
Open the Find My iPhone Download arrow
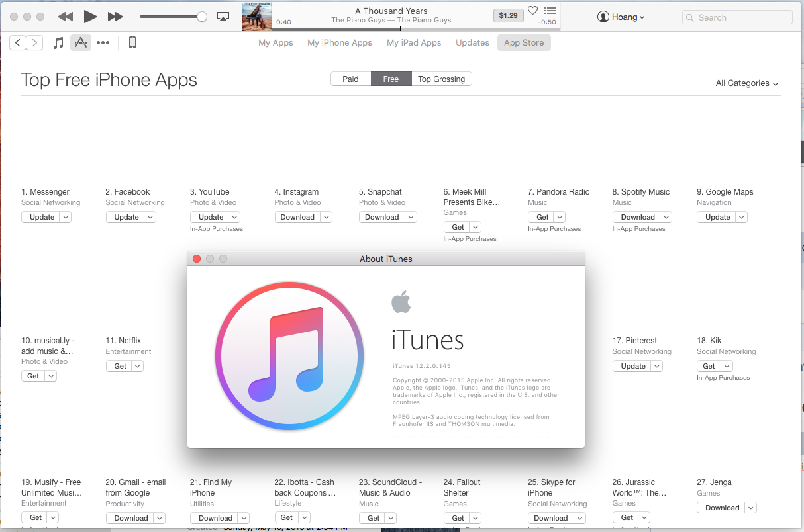click(x=244, y=518)
